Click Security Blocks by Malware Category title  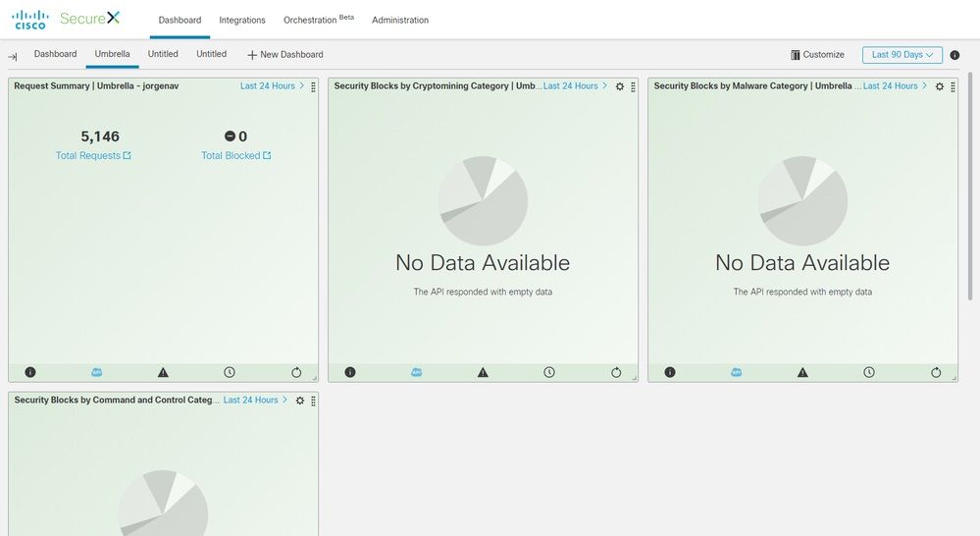click(x=757, y=85)
